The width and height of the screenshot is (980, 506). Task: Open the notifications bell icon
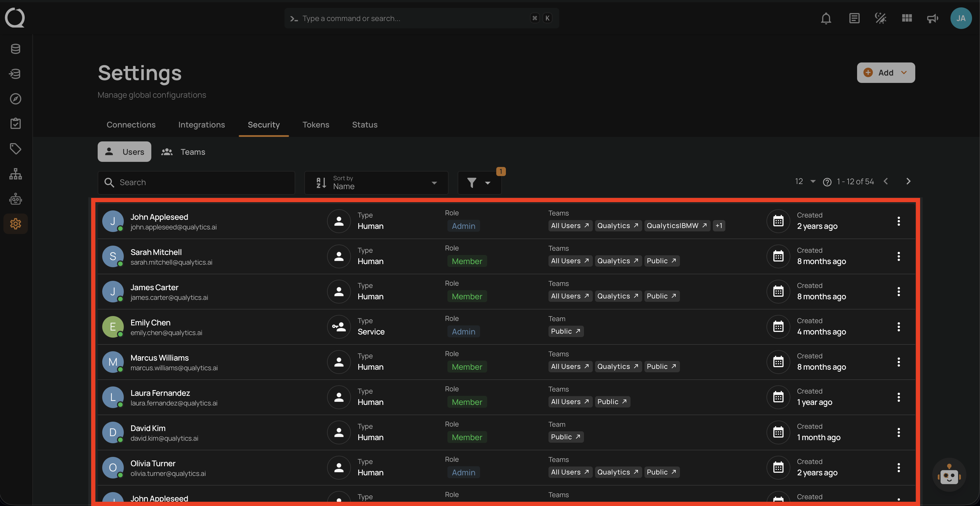coord(826,18)
